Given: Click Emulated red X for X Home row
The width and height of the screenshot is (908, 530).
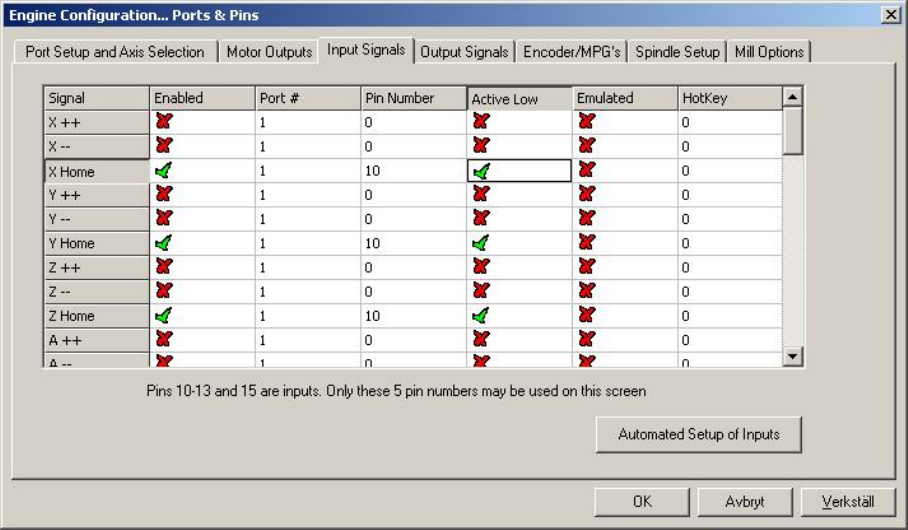Looking at the screenshot, I should (x=587, y=170).
